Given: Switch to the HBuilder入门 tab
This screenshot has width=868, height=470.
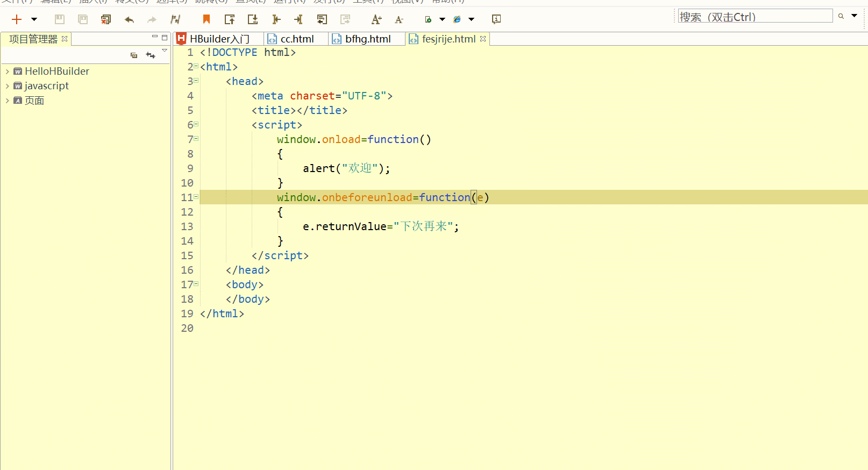Looking at the screenshot, I should pos(219,39).
